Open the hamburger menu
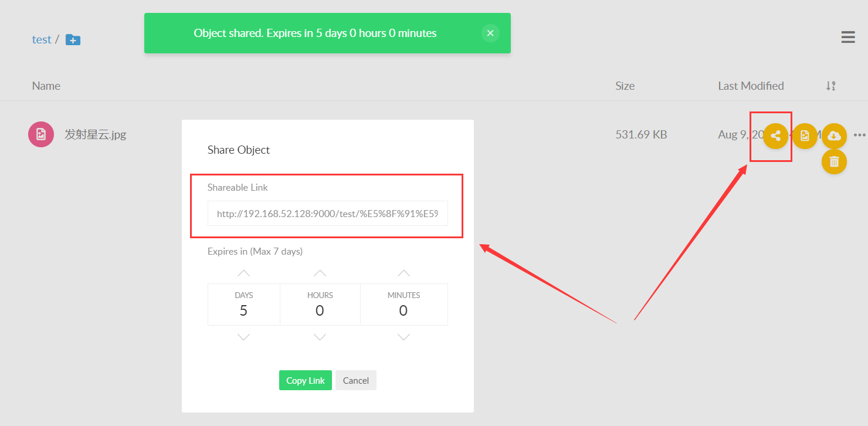Image resolution: width=868 pixels, height=426 pixels. pyautogui.click(x=847, y=38)
